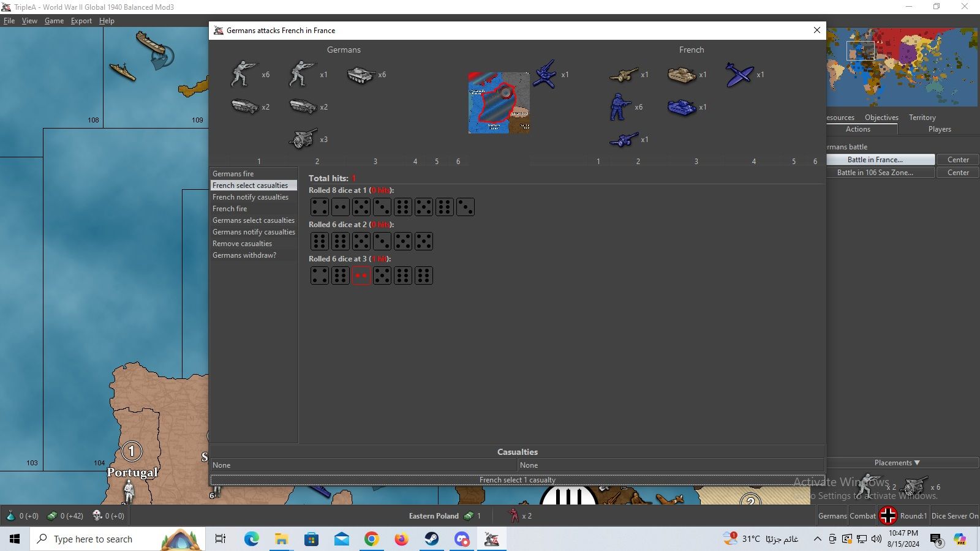
Task: Switch to the Territory tab
Action: (x=922, y=118)
